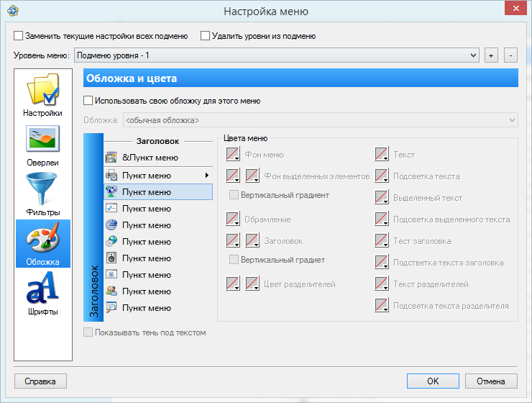The image size is (532, 403).
Task: Enable Использовать свою обложку для этого меню
Action: coord(89,101)
